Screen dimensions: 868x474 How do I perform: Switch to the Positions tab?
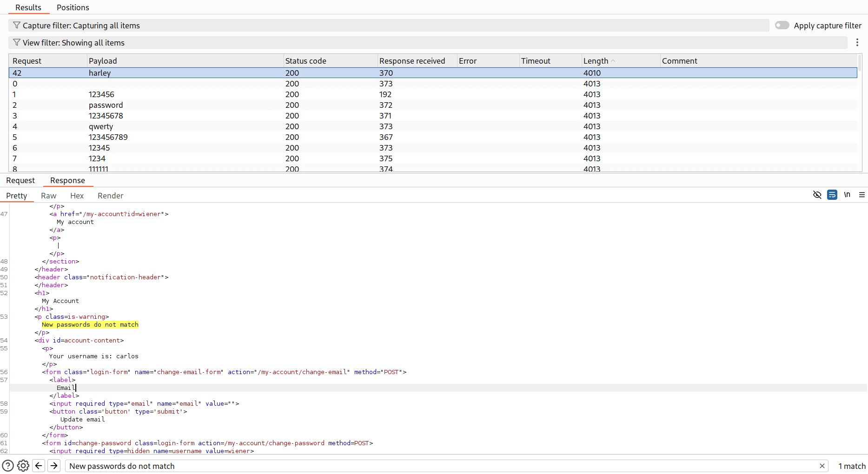(x=73, y=7)
